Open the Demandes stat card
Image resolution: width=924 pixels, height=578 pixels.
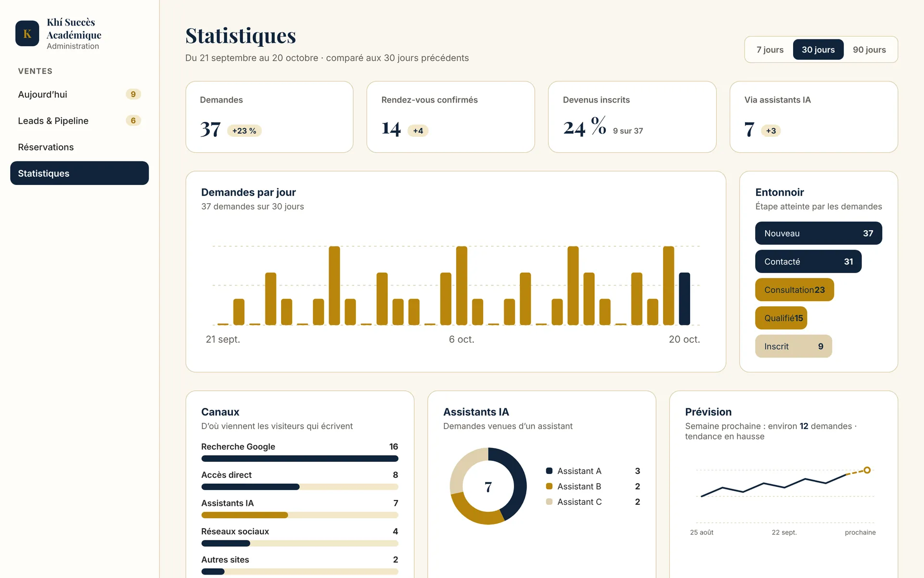pos(269,117)
